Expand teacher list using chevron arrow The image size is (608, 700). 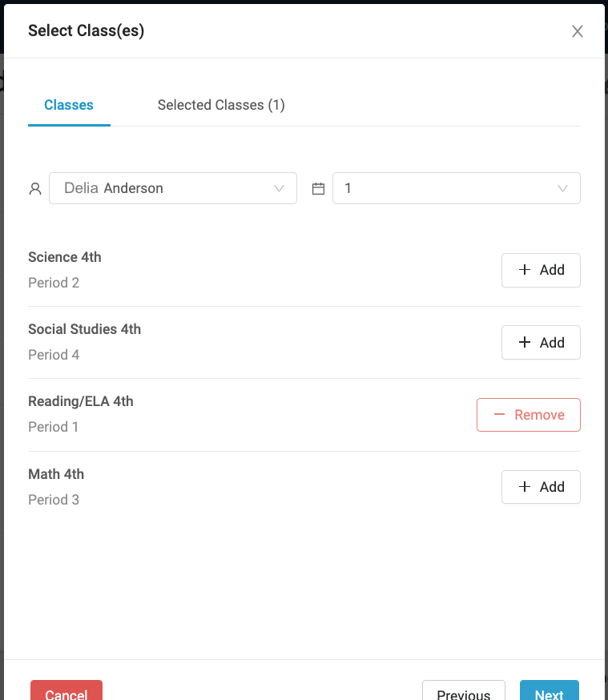point(280,189)
